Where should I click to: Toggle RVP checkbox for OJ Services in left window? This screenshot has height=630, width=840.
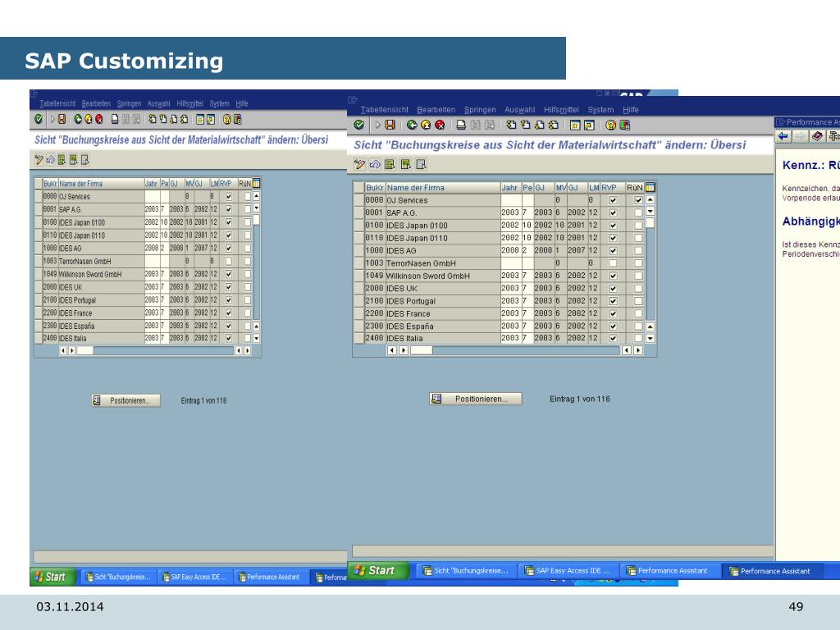pos(229,197)
